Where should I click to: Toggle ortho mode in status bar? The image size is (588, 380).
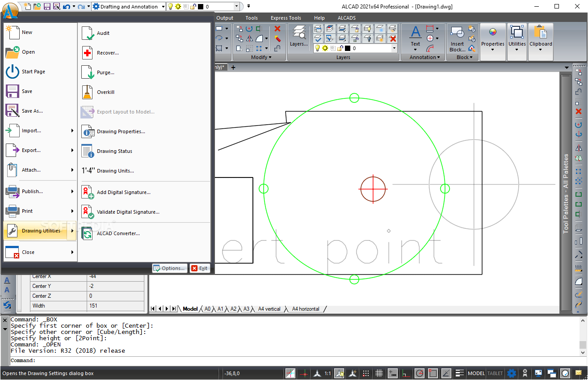(406, 373)
